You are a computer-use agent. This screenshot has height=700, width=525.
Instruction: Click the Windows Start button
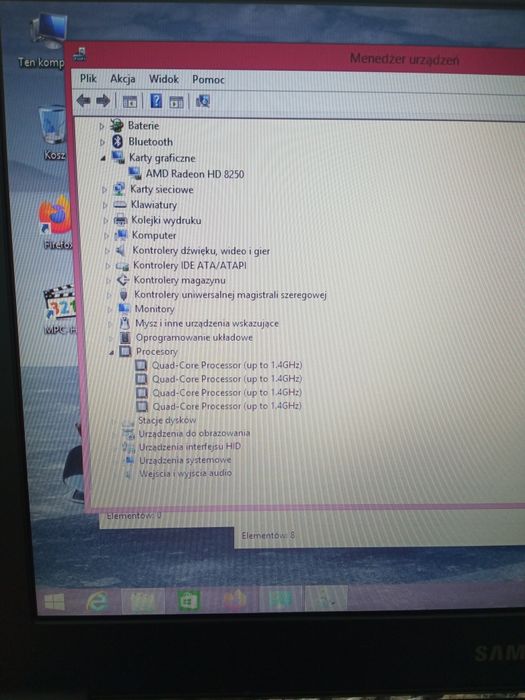click(54, 602)
